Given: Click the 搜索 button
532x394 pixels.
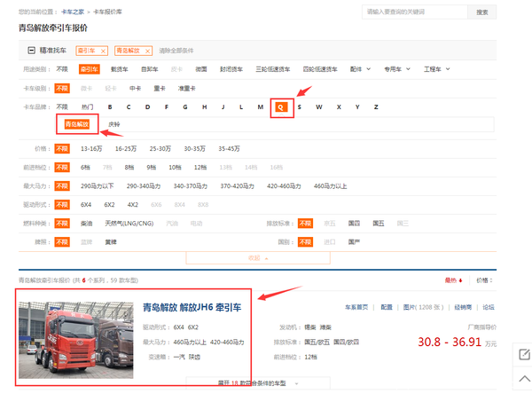Looking at the screenshot, I should (481, 12).
